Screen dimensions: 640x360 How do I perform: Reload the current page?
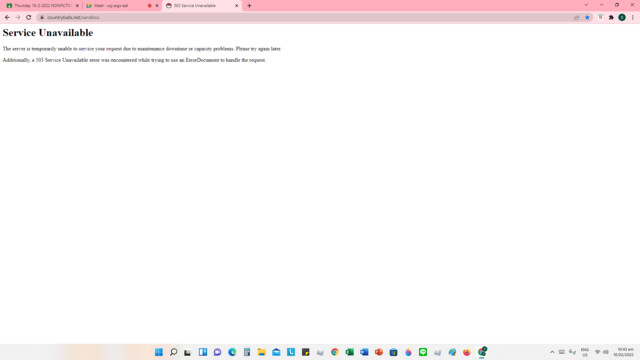pyautogui.click(x=29, y=18)
